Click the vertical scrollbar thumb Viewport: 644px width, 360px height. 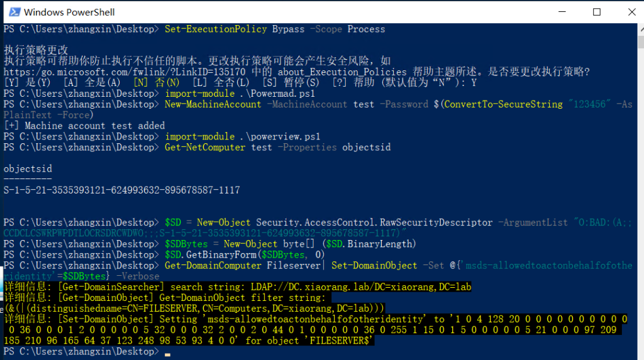point(641,41)
